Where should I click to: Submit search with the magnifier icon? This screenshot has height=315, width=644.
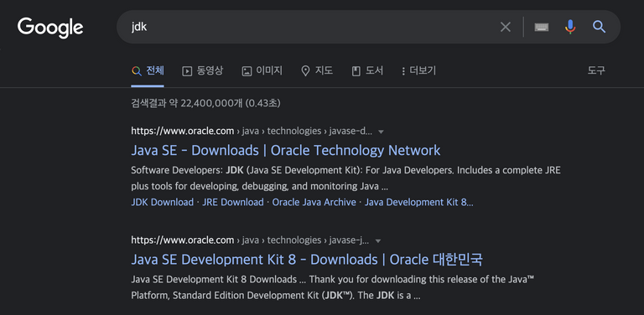(x=600, y=27)
